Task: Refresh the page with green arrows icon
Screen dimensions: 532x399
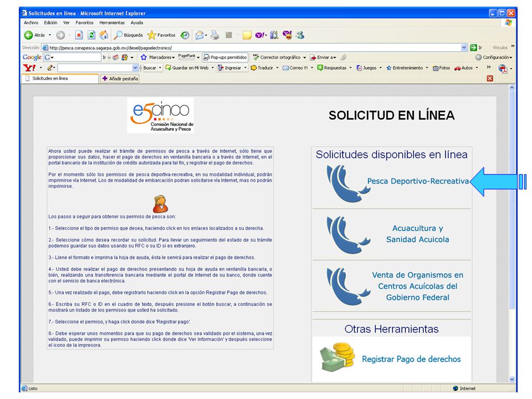Action: click(x=91, y=35)
